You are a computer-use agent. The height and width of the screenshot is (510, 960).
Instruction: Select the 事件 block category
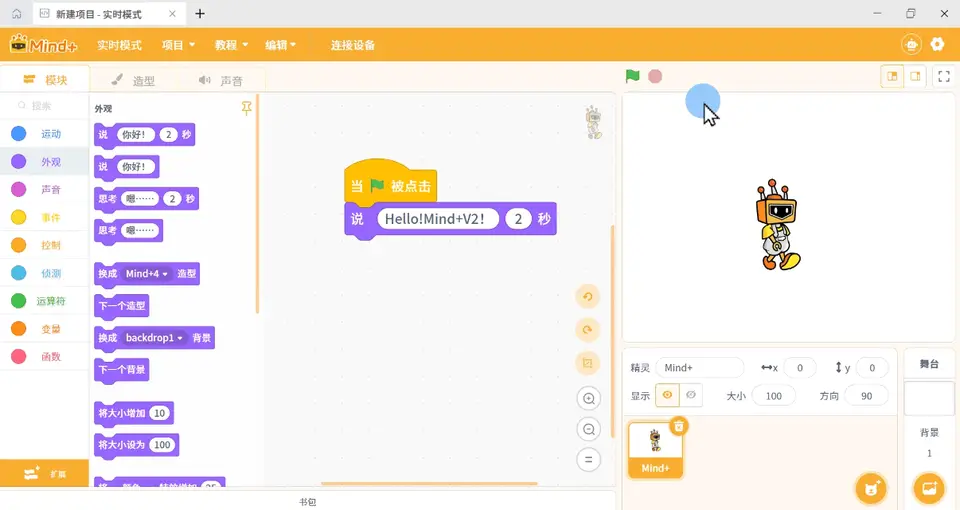point(44,217)
